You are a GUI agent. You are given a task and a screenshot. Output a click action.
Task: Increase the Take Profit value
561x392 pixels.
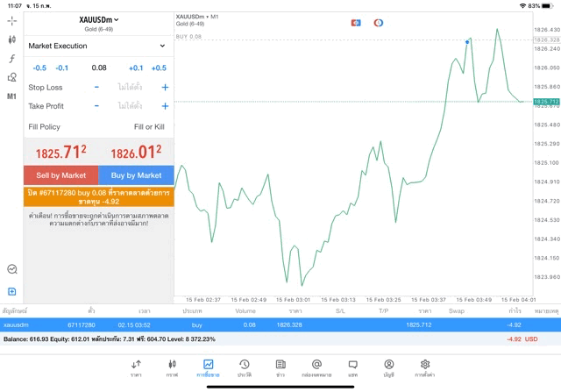pos(165,106)
